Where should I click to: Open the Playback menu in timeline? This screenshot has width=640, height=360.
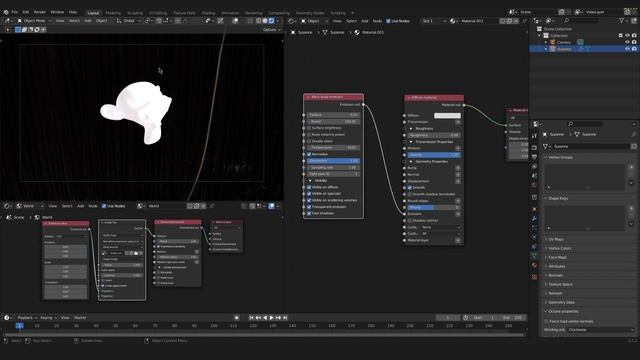(x=27, y=318)
